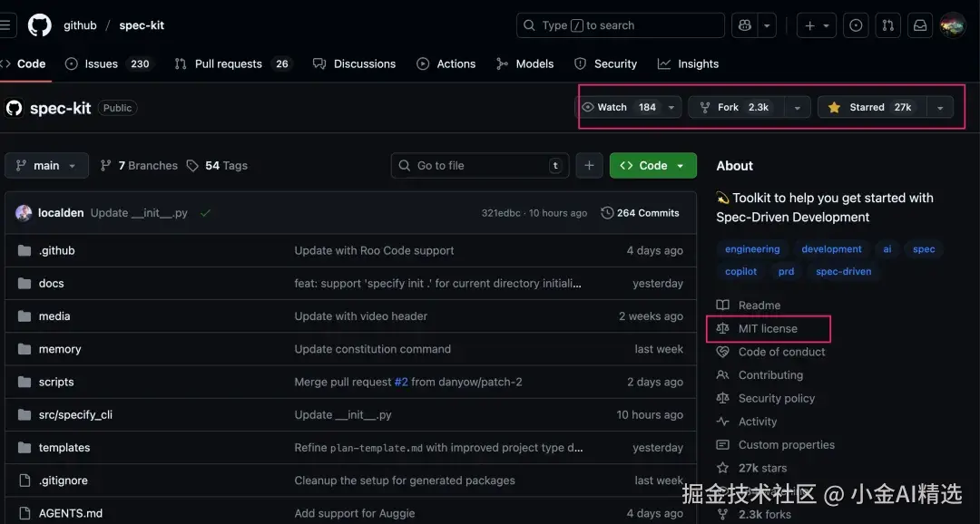Image resolution: width=980 pixels, height=524 pixels.
Task: Go to the github owner link
Action: pos(80,25)
